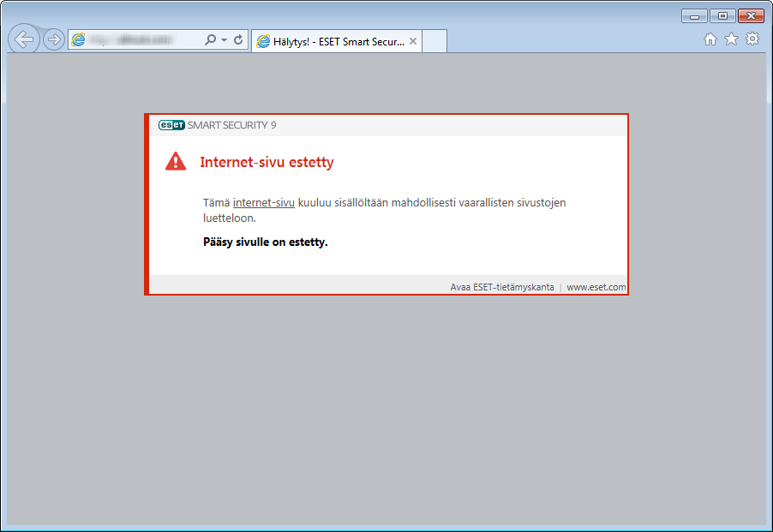Click the ESET logo in the alert header

171,125
